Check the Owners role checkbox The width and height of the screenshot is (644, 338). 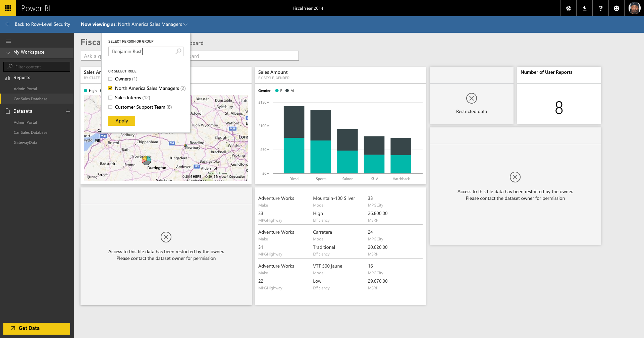click(110, 79)
